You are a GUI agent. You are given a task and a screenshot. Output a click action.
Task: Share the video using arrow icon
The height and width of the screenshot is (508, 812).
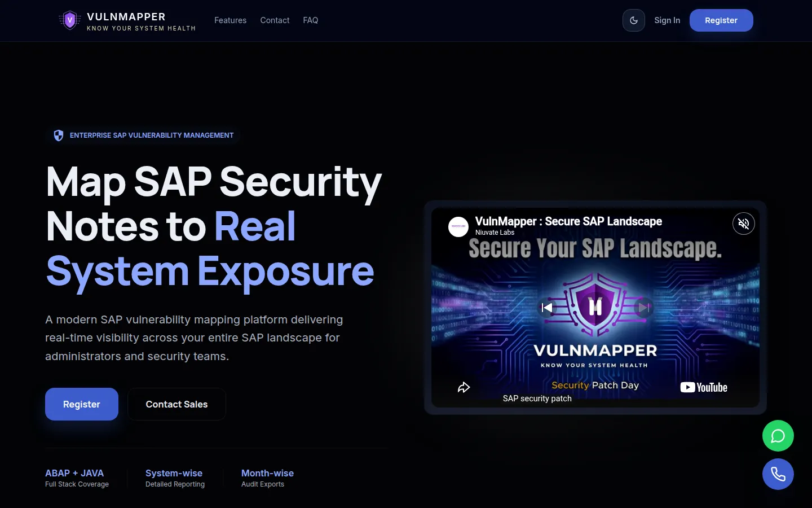click(x=464, y=387)
